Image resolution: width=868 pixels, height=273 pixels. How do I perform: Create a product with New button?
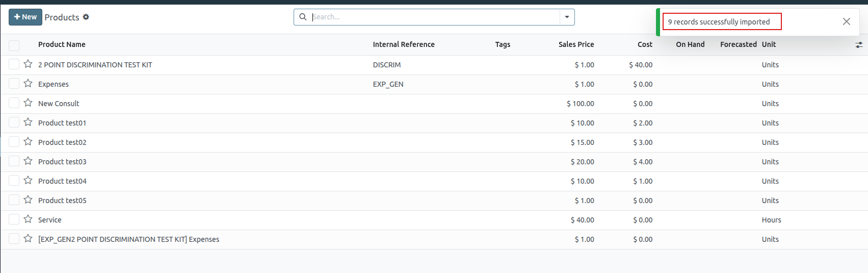coord(25,17)
